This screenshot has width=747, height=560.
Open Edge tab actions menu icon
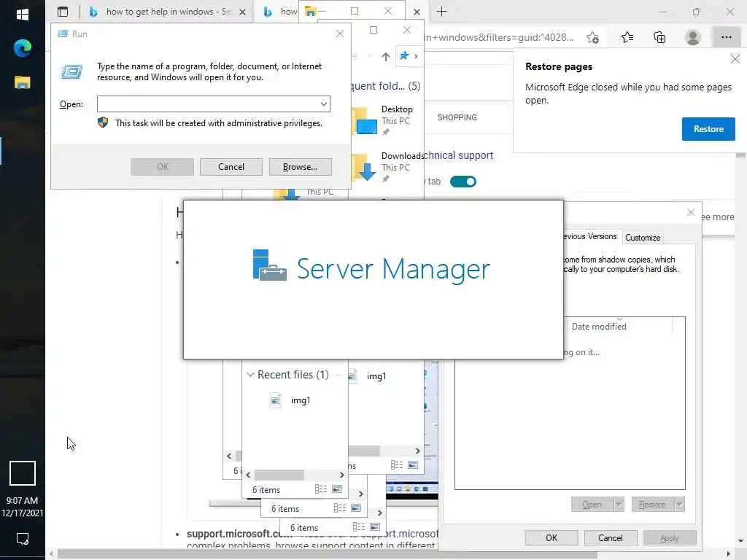coord(63,12)
